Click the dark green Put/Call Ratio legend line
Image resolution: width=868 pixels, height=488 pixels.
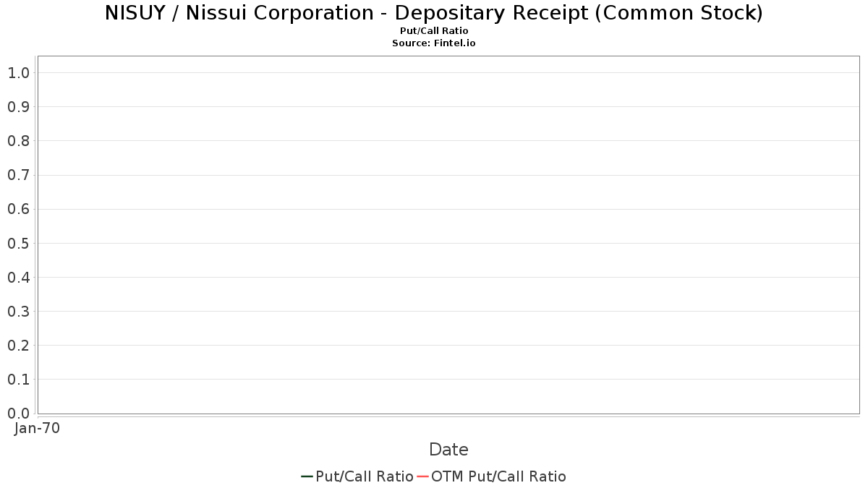[x=307, y=476]
